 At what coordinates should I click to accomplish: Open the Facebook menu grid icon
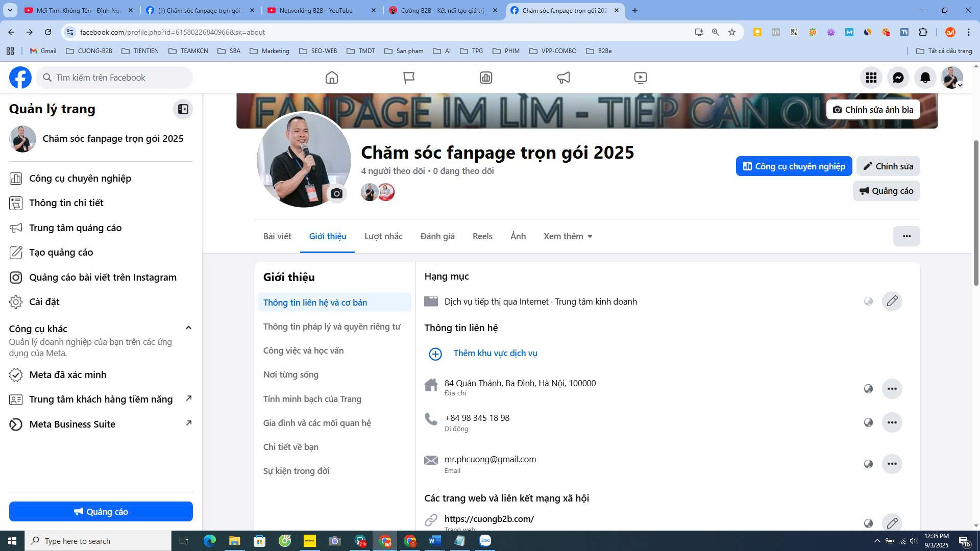[x=871, y=78]
